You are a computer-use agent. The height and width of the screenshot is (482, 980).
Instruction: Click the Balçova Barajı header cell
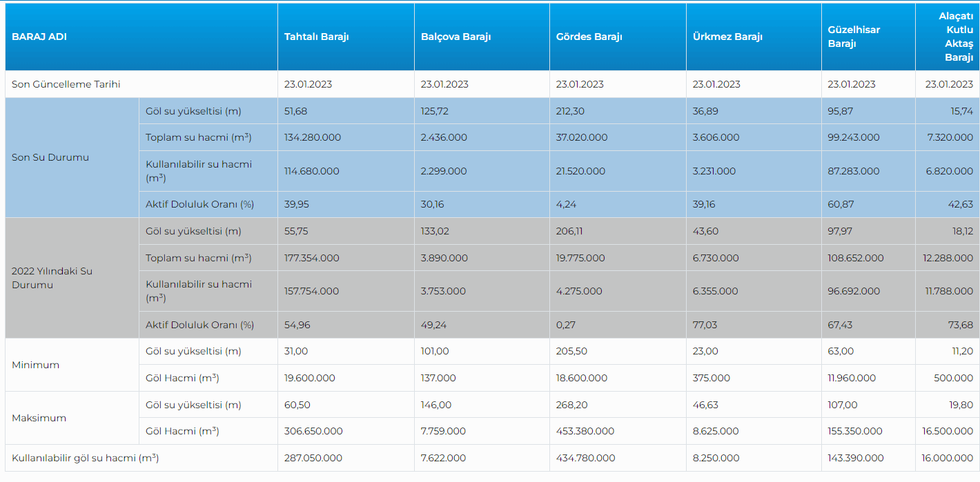[455, 37]
